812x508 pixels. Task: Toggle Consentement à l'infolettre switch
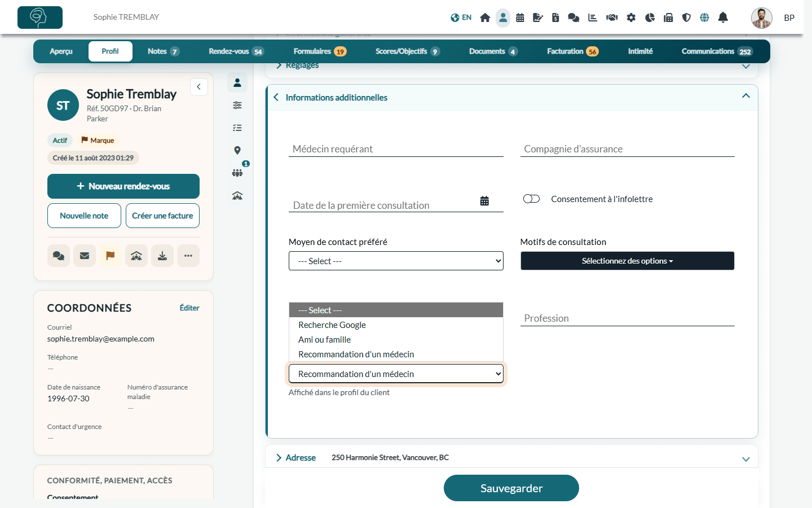tap(531, 199)
